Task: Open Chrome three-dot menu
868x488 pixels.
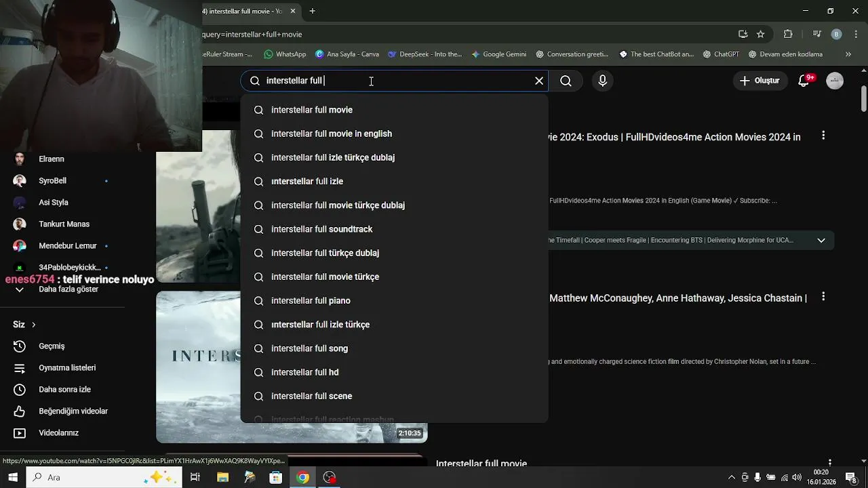Action: (x=856, y=34)
